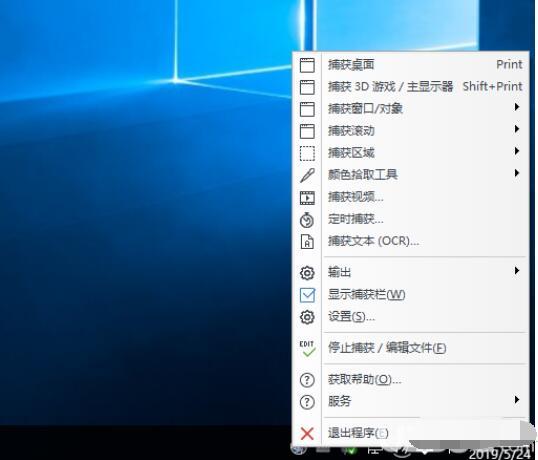Click the timed capture stopwatch icon
This screenshot has height=460, width=538.
click(x=307, y=220)
